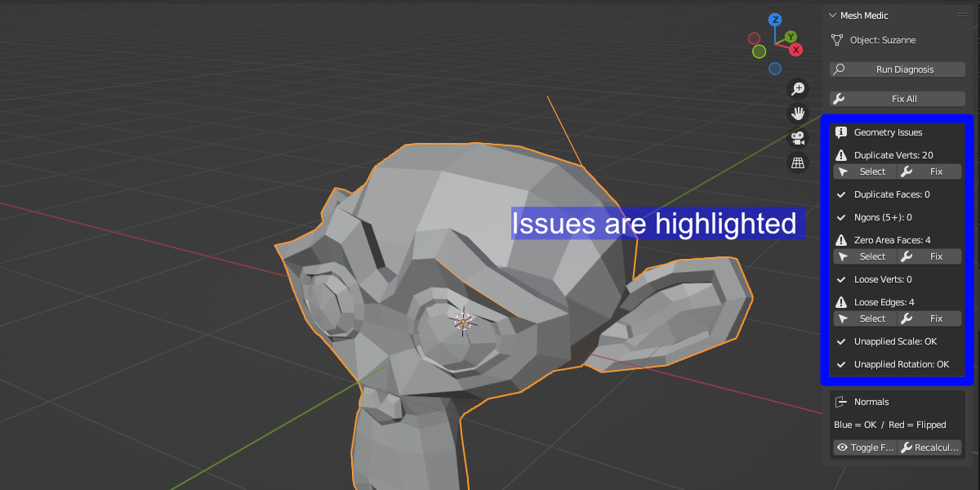This screenshot has height=490, width=980.
Task: Select the Loose Edges
Action: tap(865, 318)
